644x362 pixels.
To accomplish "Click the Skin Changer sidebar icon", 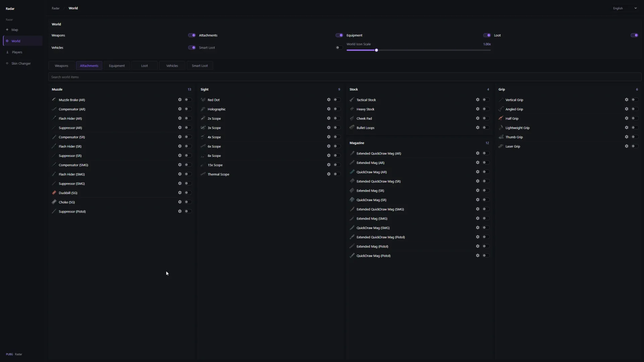I will tap(7, 63).
